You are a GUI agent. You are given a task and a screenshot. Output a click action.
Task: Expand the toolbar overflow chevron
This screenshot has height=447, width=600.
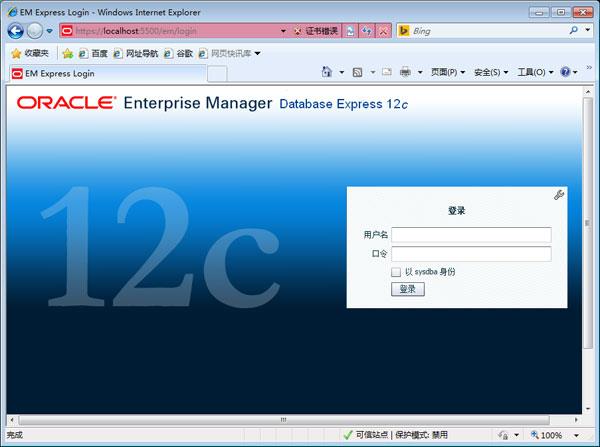click(x=589, y=67)
